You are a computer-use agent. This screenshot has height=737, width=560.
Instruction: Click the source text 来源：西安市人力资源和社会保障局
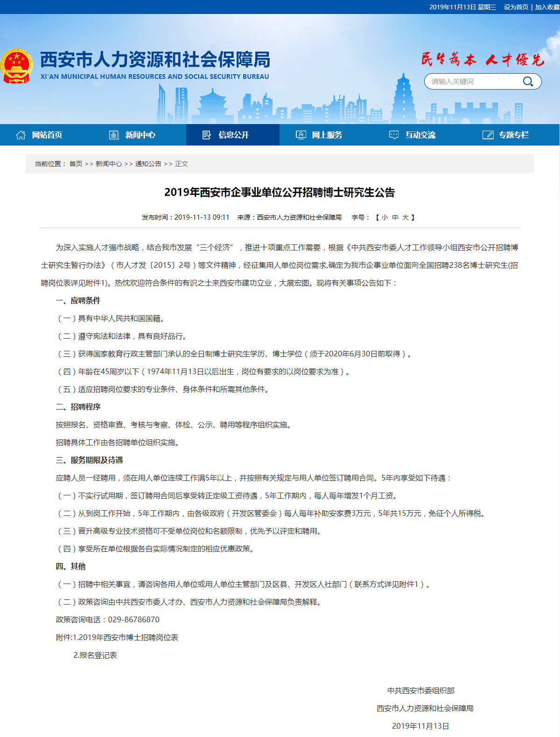[x=289, y=217]
